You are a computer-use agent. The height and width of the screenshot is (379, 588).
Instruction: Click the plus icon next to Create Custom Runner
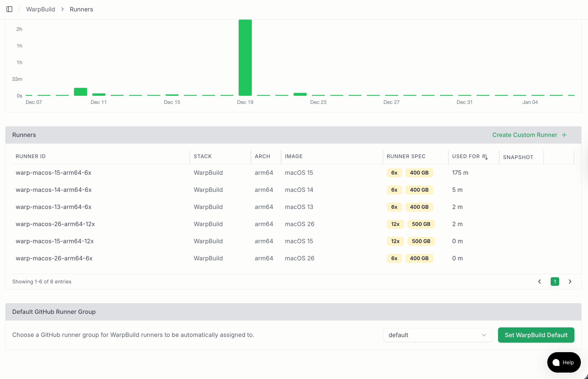click(565, 135)
